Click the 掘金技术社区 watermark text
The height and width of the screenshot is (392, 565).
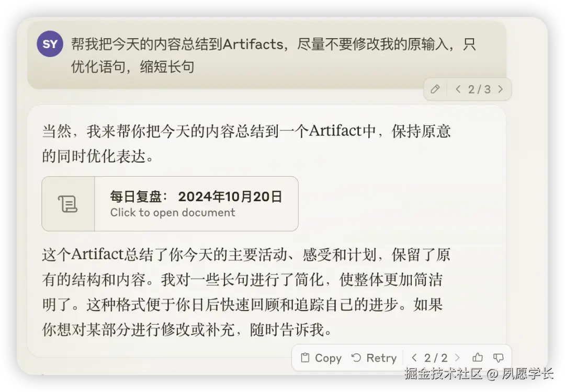[443, 374]
